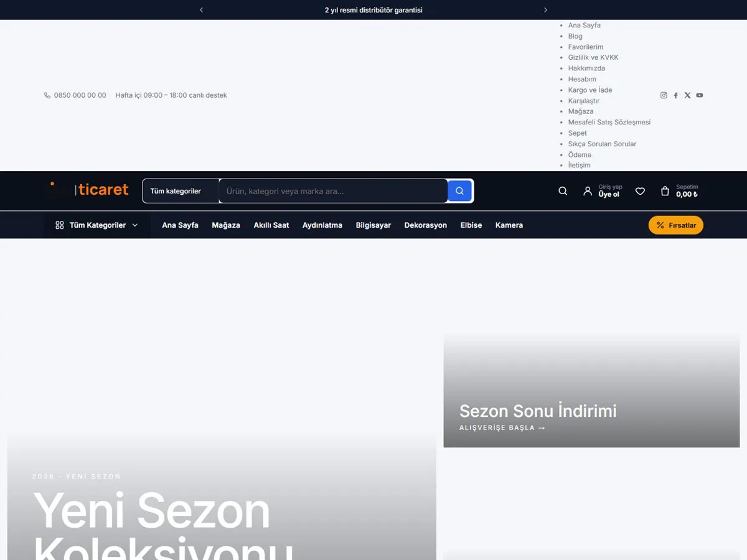This screenshot has height=560, width=747.
Task: Show the next announcement with the right arrow
Action: click(x=546, y=10)
